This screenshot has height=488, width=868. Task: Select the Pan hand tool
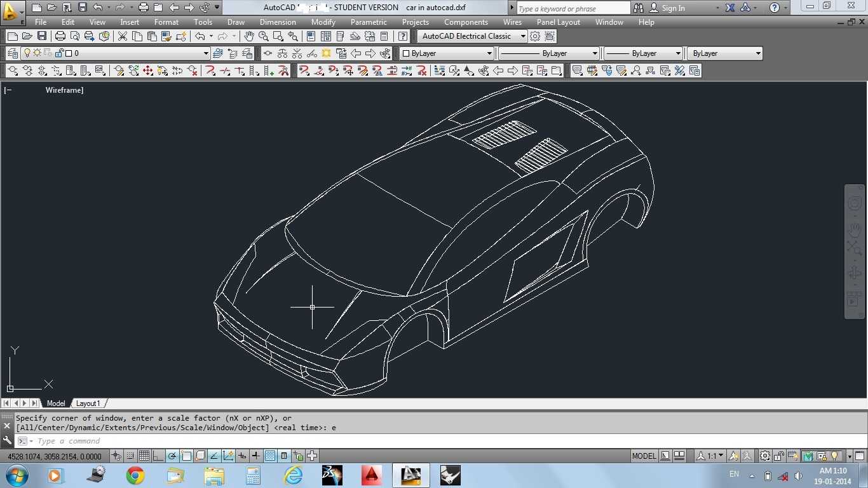249,36
